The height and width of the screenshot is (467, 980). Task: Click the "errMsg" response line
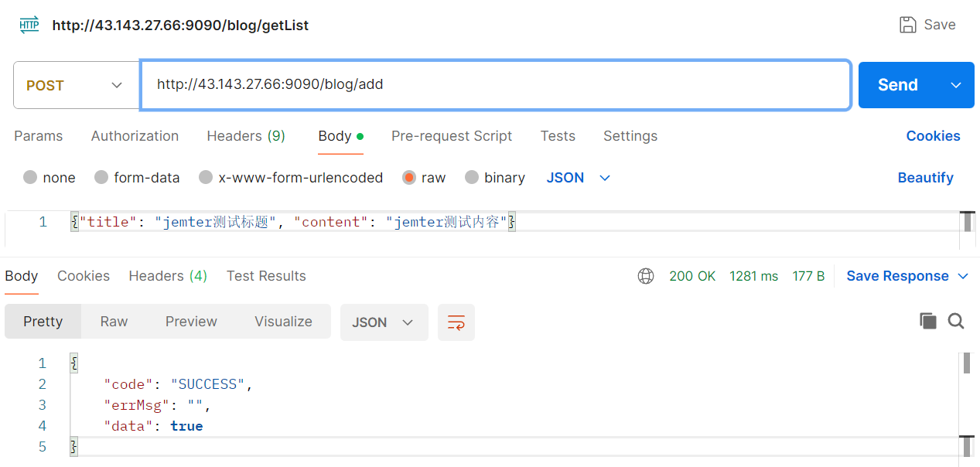pyautogui.click(x=157, y=405)
